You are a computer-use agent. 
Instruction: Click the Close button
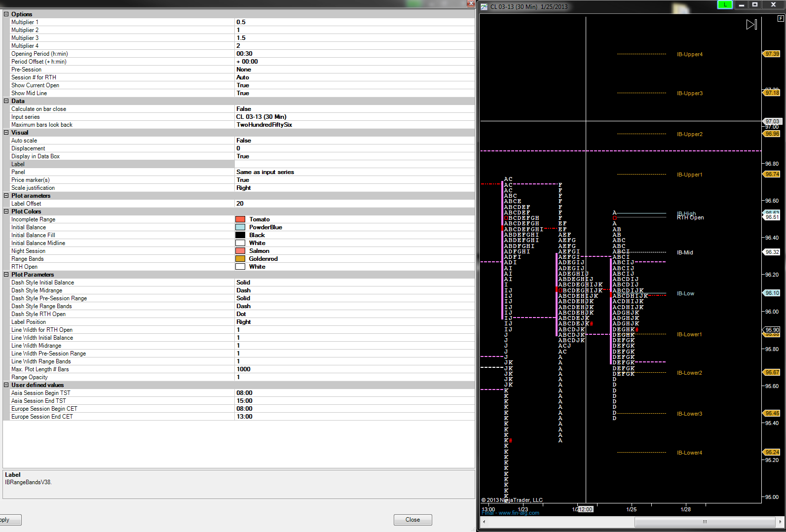tap(412, 520)
